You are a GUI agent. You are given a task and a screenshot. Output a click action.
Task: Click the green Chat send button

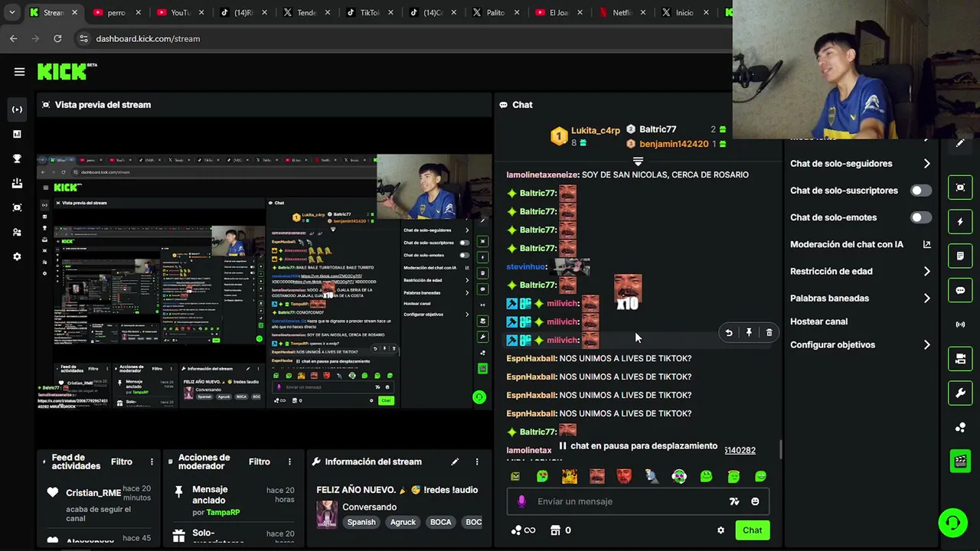752,530
